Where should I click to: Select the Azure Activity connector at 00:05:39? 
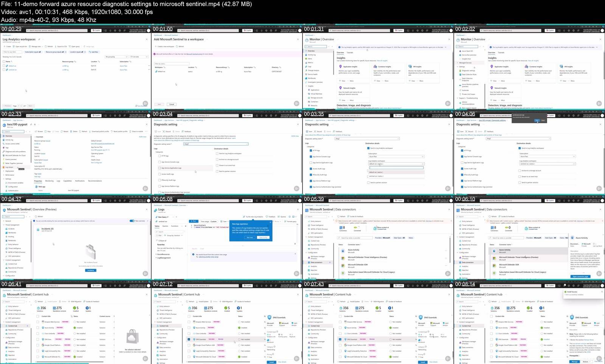[x=393, y=251]
